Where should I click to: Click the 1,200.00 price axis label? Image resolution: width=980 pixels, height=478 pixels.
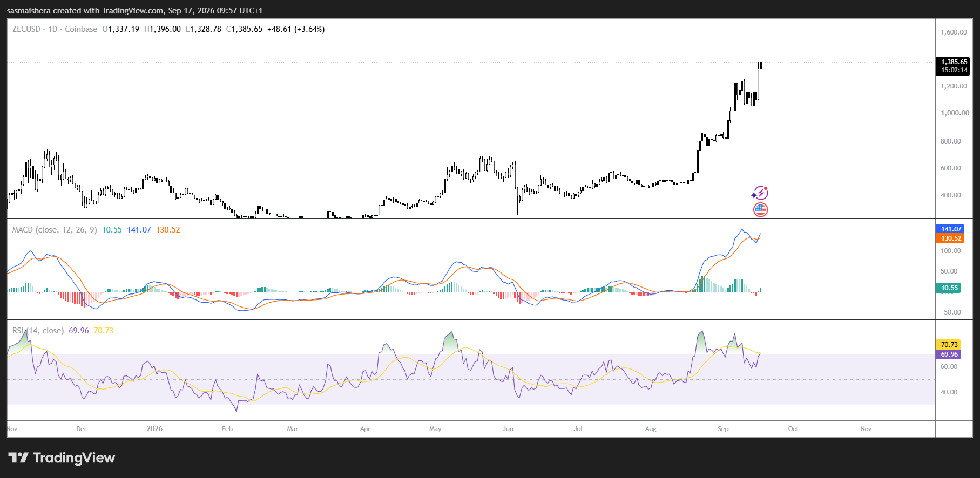tap(954, 86)
